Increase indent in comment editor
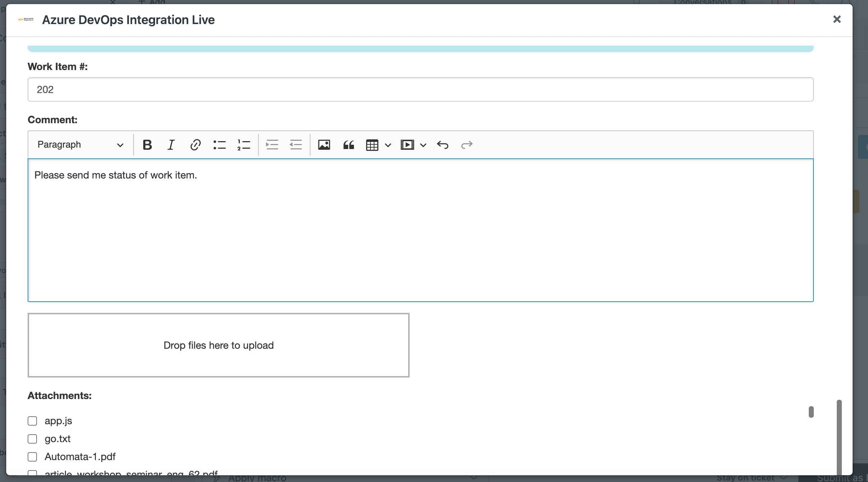The height and width of the screenshot is (482, 868). (x=272, y=145)
